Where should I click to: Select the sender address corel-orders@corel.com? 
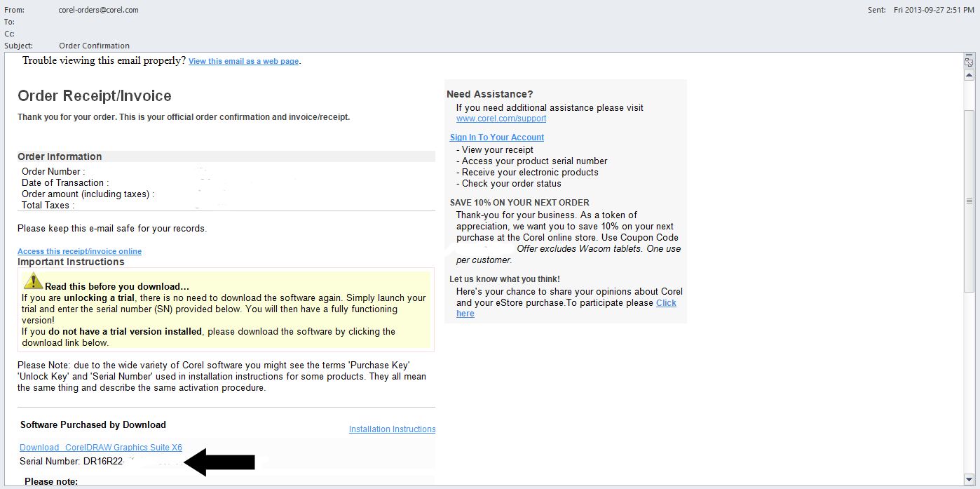point(99,11)
